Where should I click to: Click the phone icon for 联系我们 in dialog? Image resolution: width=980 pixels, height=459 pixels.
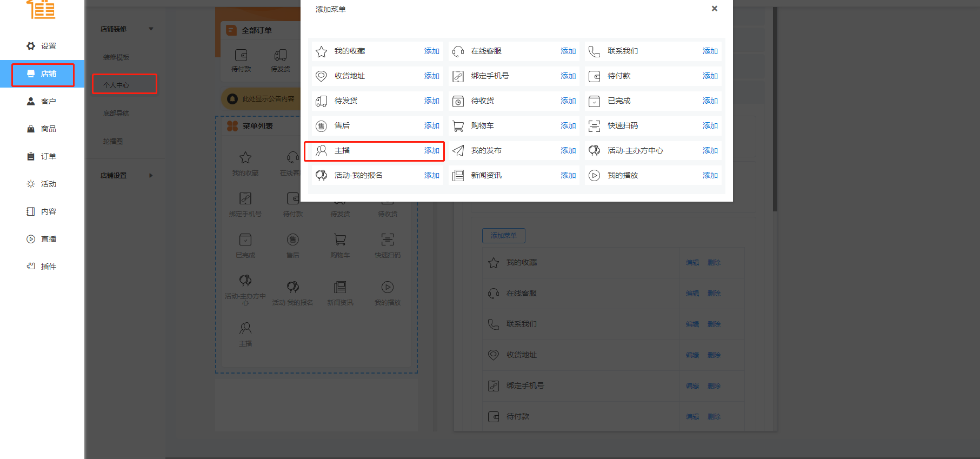point(594,51)
